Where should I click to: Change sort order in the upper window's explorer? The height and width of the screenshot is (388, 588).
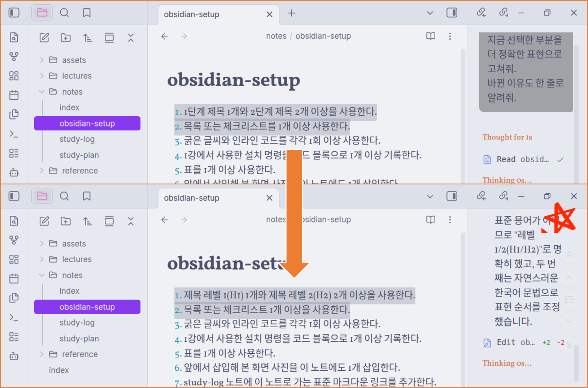pos(87,38)
